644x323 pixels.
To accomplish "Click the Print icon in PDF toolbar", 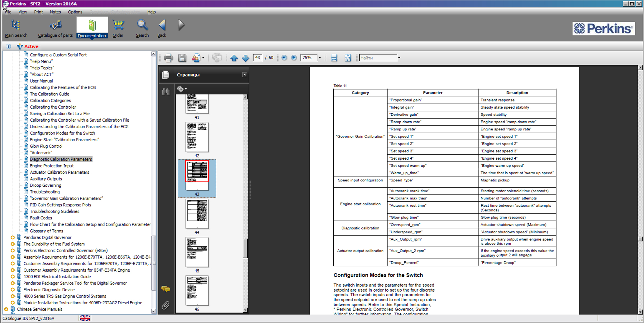I will [x=168, y=58].
